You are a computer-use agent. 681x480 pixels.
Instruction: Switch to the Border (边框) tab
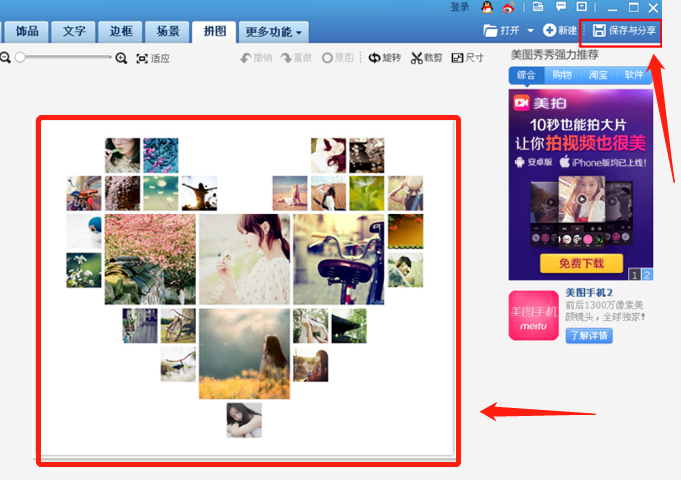click(x=121, y=32)
